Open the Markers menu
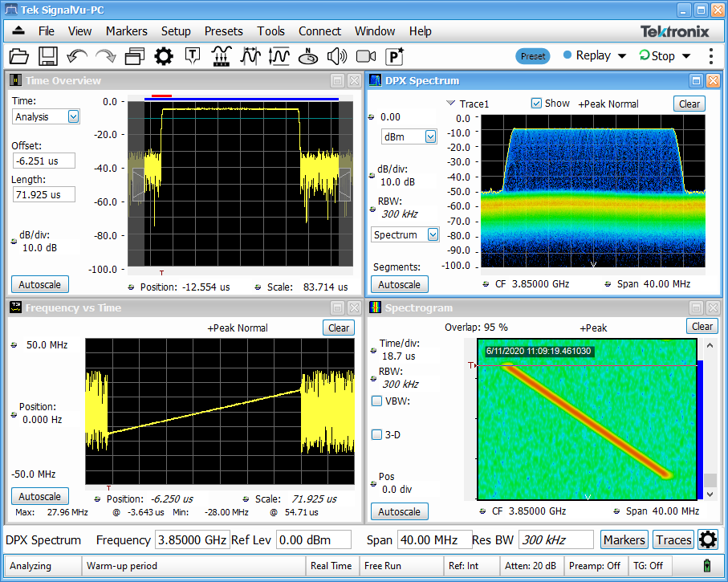The height and width of the screenshot is (582, 728). pos(126,31)
